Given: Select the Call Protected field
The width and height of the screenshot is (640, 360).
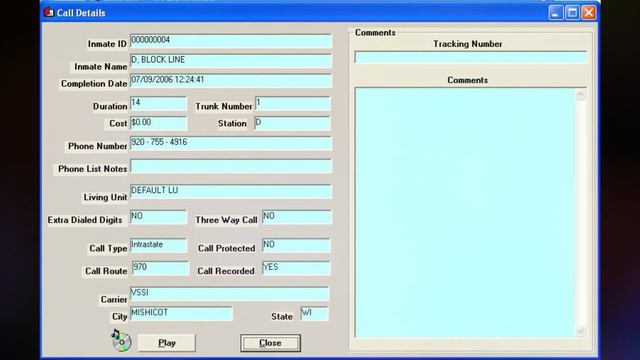Looking at the screenshot, I should coord(296,245).
